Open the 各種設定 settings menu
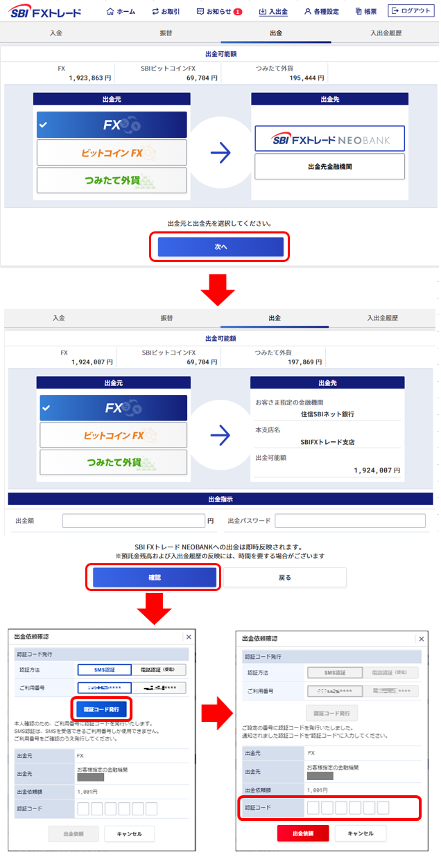441x868 pixels. 322,12
